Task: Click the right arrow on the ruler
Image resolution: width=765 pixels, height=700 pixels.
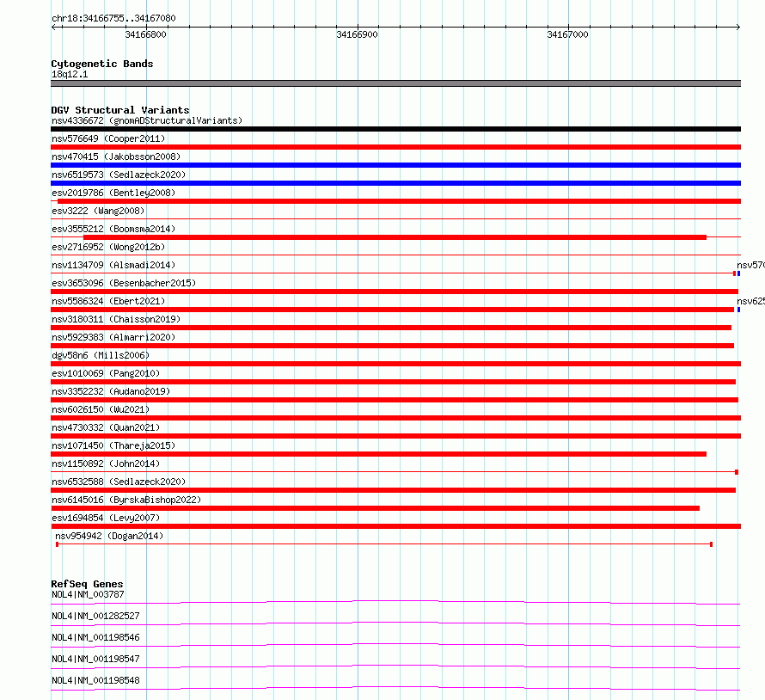Action: (738, 27)
